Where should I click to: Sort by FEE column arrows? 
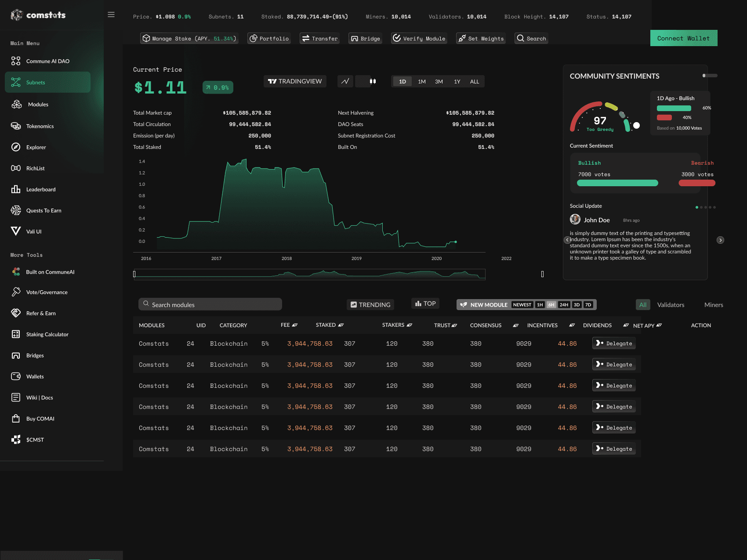coord(295,325)
